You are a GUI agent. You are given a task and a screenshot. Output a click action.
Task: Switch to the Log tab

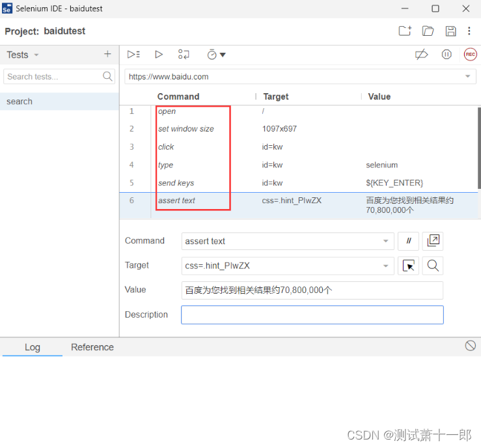click(32, 347)
